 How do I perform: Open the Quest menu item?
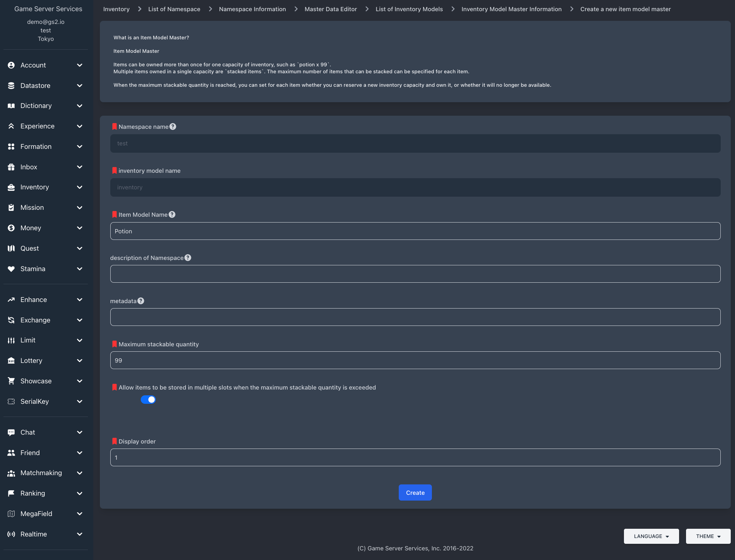pyautogui.click(x=46, y=248)
